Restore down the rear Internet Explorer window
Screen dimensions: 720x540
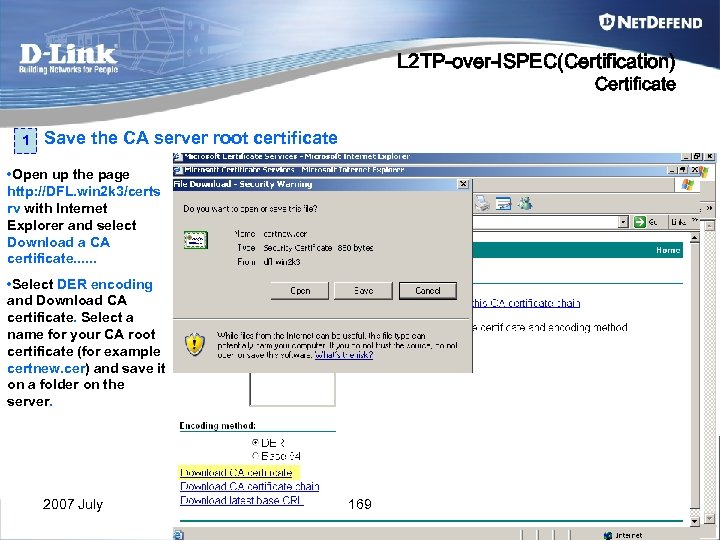[697, 157]
